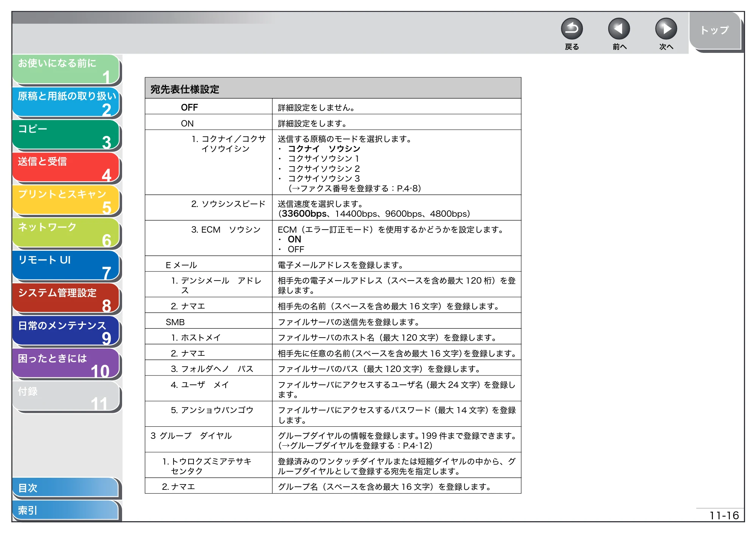The height and width of the screenshot is (534, 756).
Task: Click the 2. ソウシンスピード row label
Action: [x=228, y=204]
